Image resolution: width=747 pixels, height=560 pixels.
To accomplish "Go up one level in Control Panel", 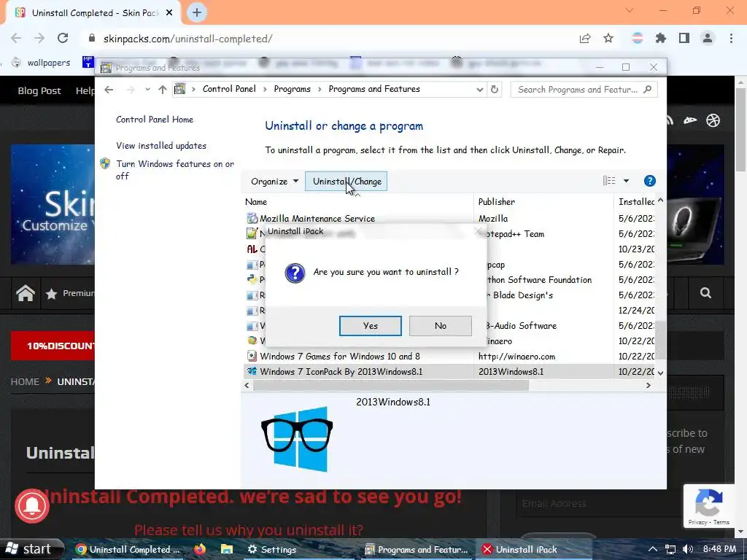I will tap(163, 90).
